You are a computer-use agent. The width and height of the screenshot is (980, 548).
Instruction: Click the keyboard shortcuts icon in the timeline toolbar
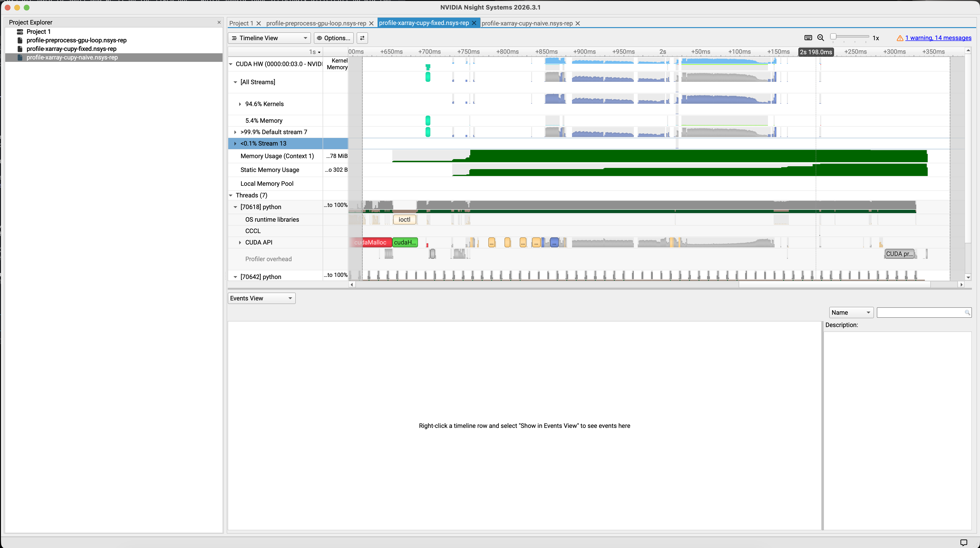(x=808, y=38)
